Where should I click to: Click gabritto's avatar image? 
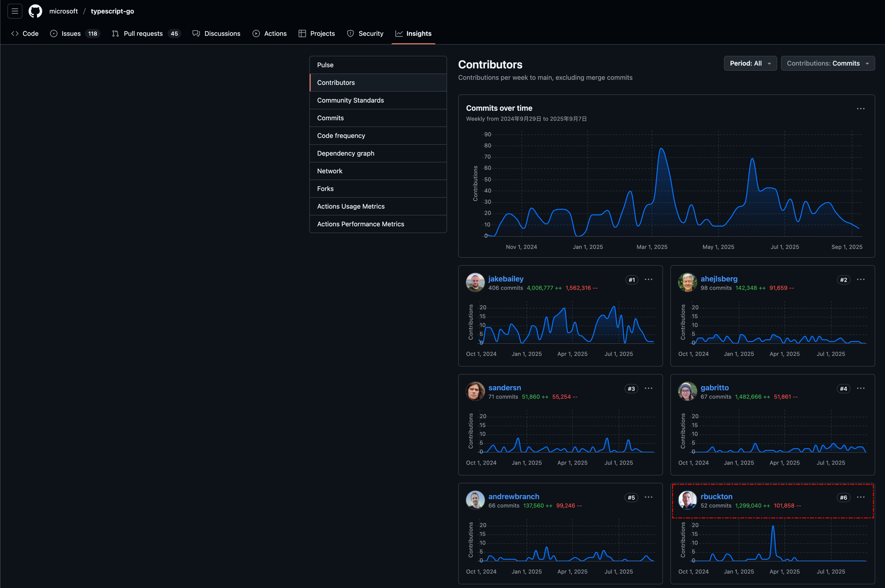687,391
